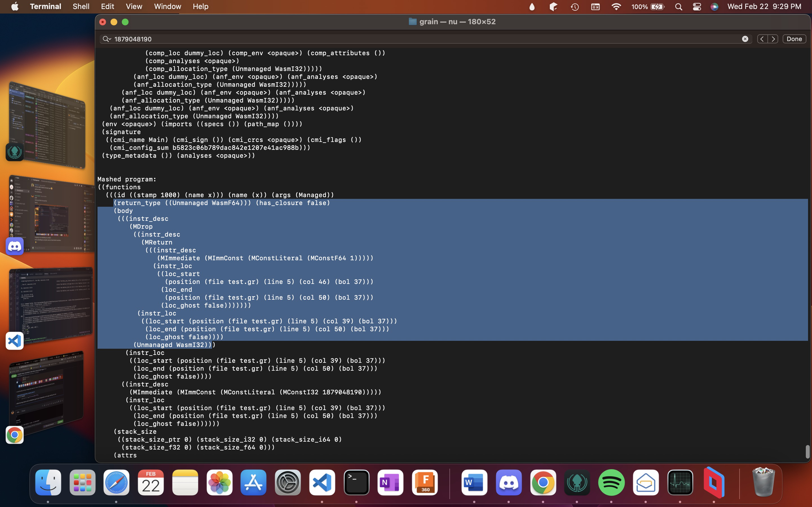812x507 pixels.
Task: Open Microsoft OneNote from the Dock
Action: click(x=390, y=483)
